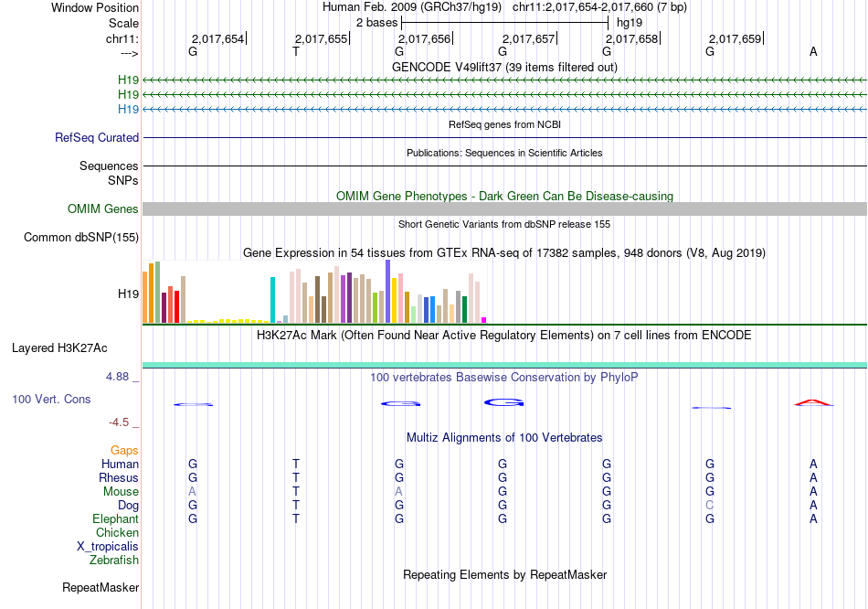
Task: Click the -4.5 lower scale value
Action: click(119, 422)
